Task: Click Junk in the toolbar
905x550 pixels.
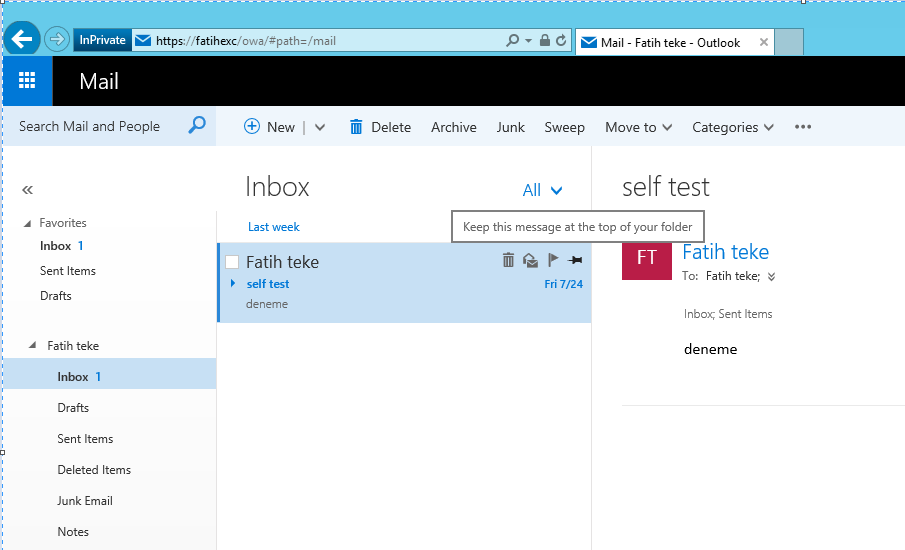Action: coord(510,127)
